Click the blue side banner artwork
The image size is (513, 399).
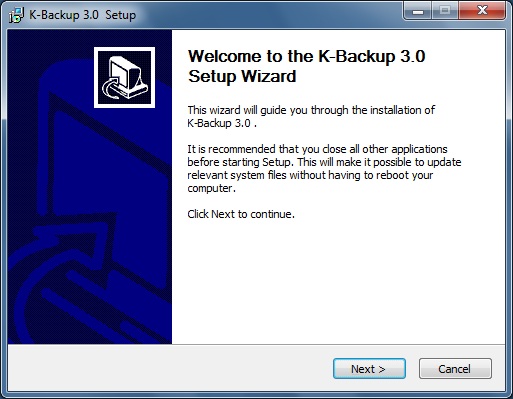tap(90, 187)
